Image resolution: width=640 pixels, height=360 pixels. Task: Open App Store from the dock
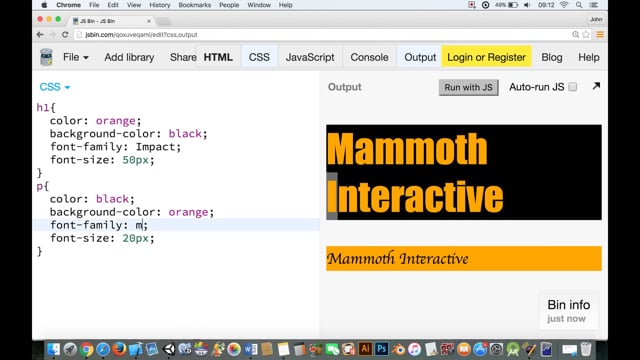[480, 349]
